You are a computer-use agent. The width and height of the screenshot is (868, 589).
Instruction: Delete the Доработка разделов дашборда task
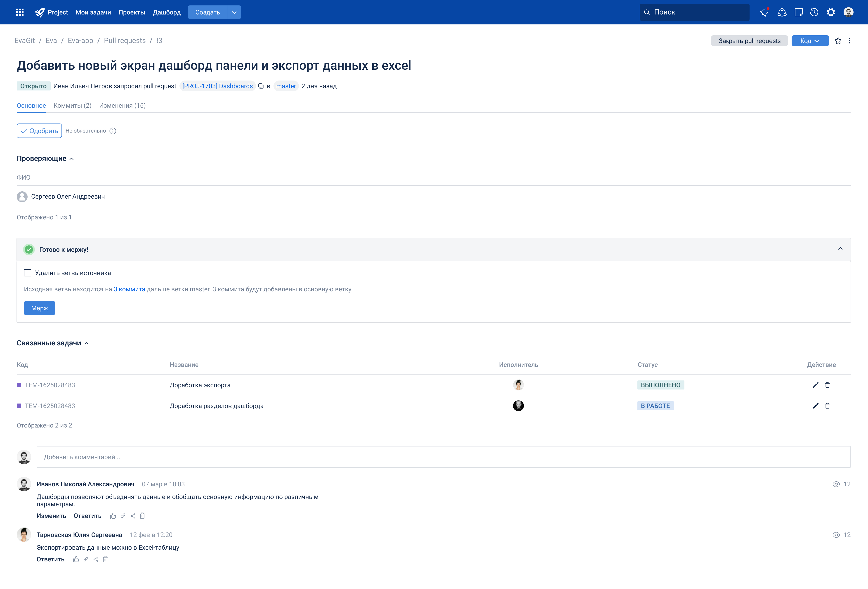click(x=827, y=406)
